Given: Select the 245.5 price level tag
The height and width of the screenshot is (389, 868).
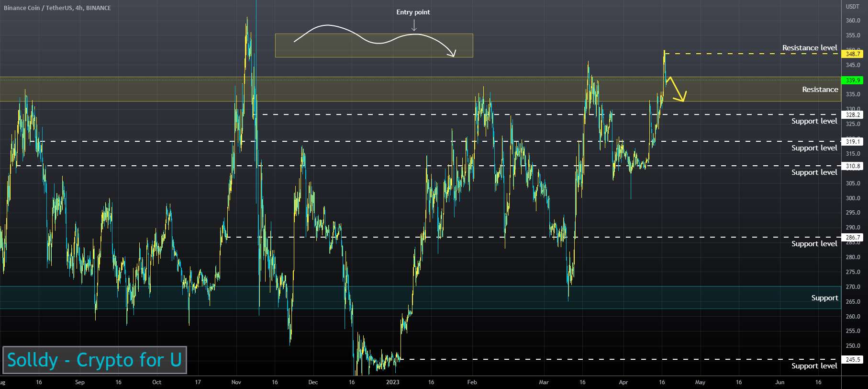Looking at the screenshot, I should 853,360.
